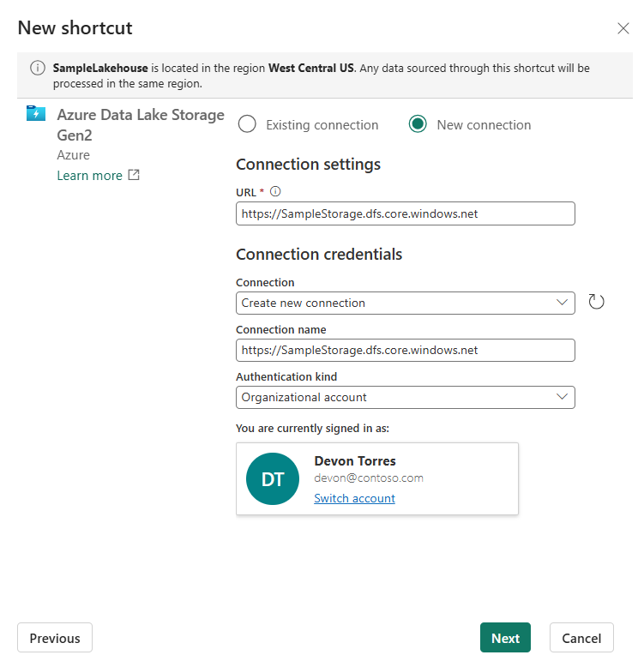Click the info icon in the region banner
The image size is (644, 667).
pos(38,69)
